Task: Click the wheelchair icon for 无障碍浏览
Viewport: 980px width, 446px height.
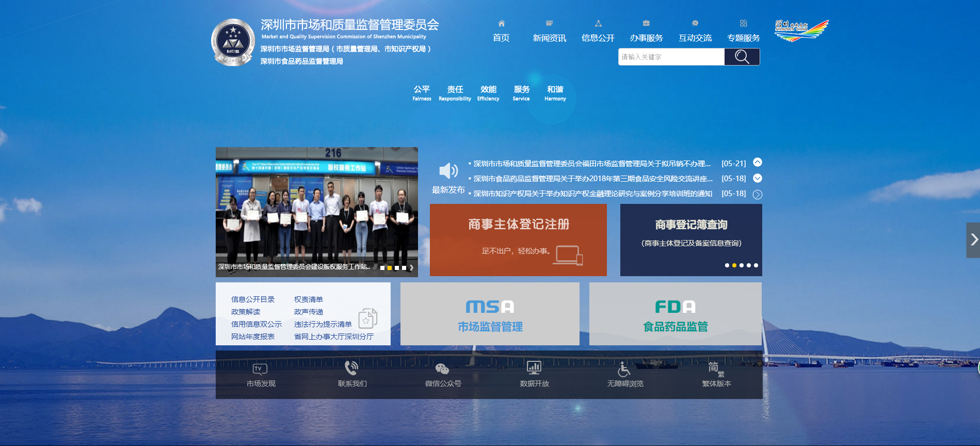Action: [624, 369]
